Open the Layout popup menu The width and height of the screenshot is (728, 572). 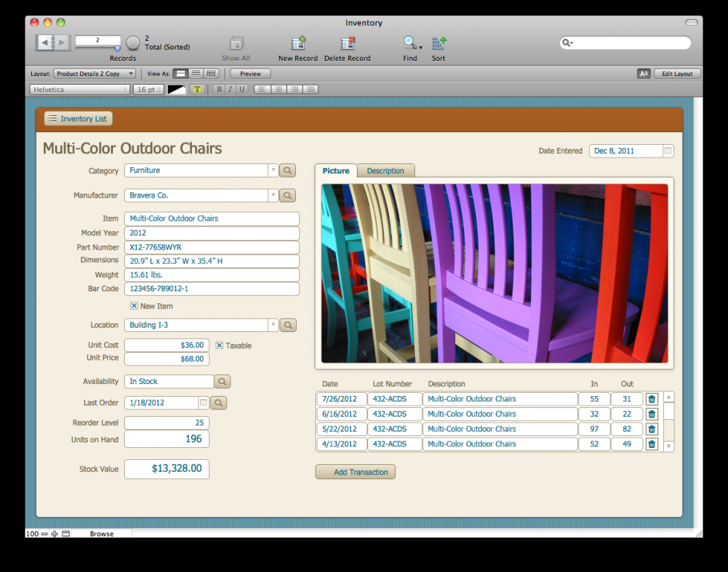coord(94,74)
